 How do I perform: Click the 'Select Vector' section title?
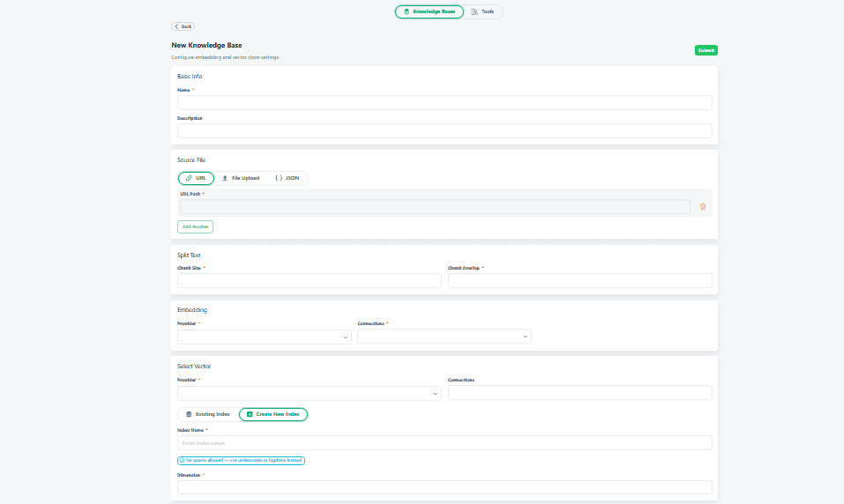point(194,367)
